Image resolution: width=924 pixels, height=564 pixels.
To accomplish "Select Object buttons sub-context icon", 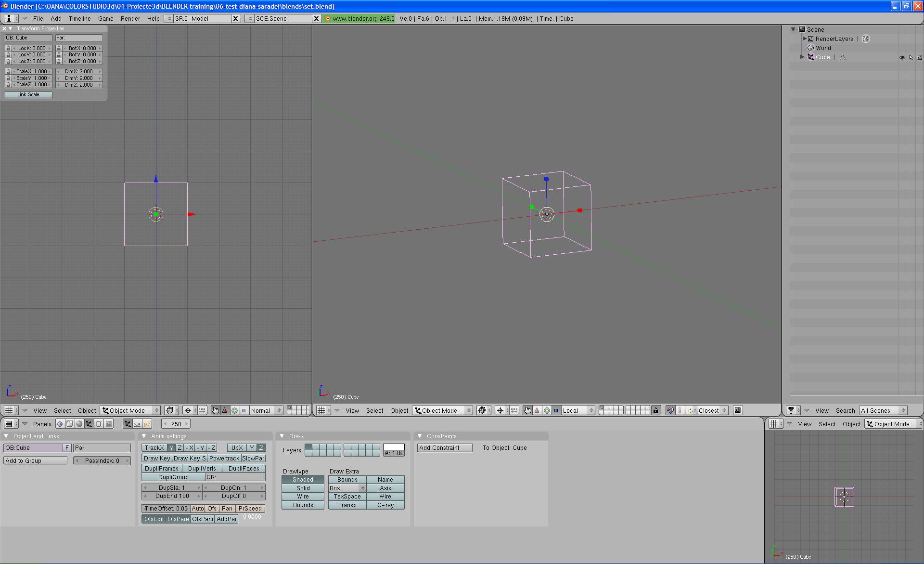I will tap(128, 424).
